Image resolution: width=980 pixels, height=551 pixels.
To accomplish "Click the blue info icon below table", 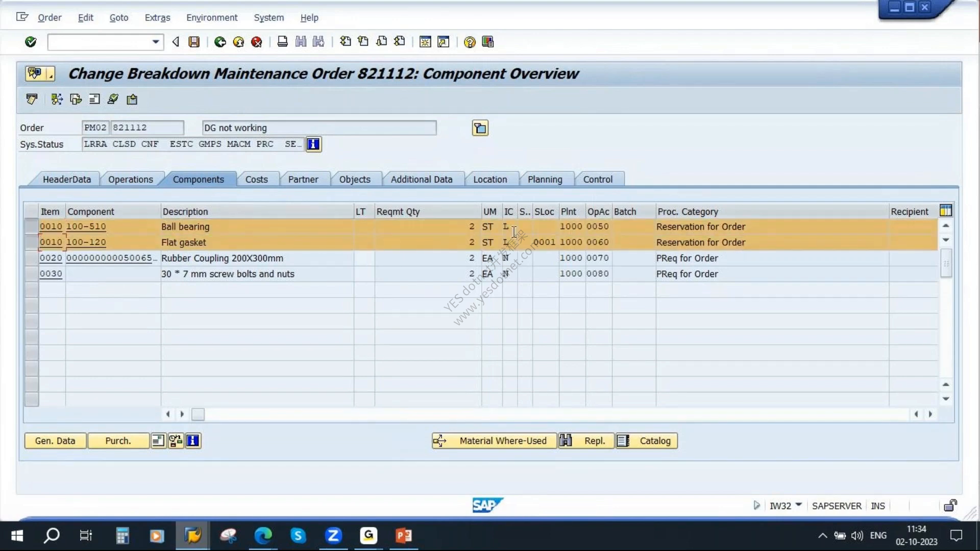I will (193, 441).
